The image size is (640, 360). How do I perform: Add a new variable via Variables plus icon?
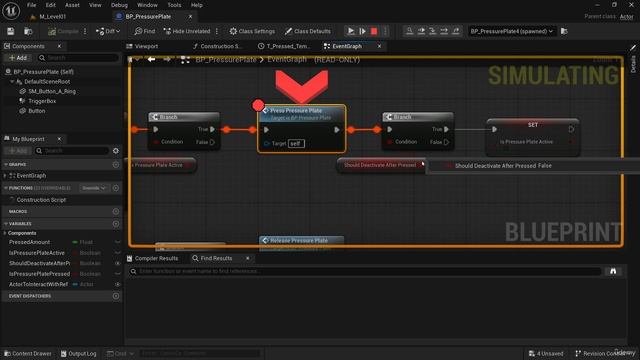[x=116, y=224]
